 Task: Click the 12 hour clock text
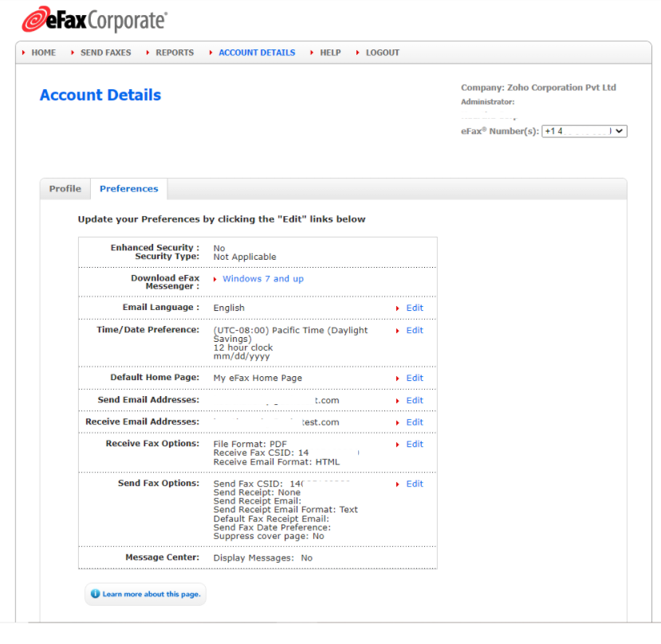243,348
